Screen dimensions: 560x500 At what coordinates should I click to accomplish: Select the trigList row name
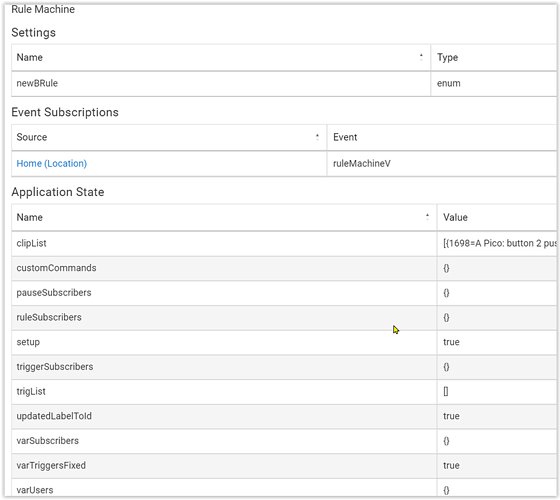point(31,391)
